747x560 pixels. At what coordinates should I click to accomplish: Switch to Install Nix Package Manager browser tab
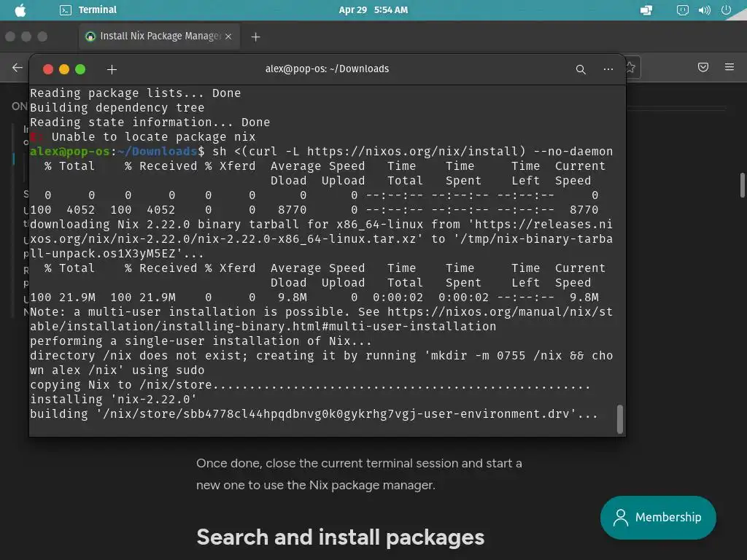(159, 36)
